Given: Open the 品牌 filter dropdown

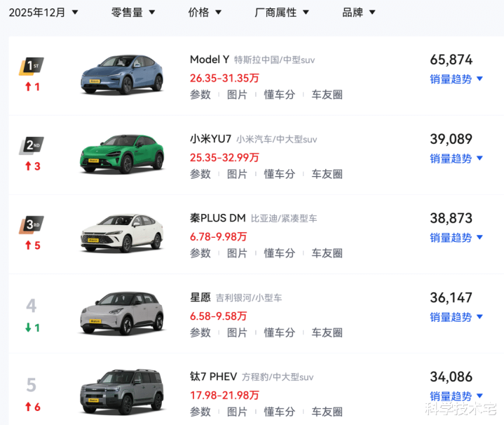Looking at the screenshot, I should click(359, 13).
